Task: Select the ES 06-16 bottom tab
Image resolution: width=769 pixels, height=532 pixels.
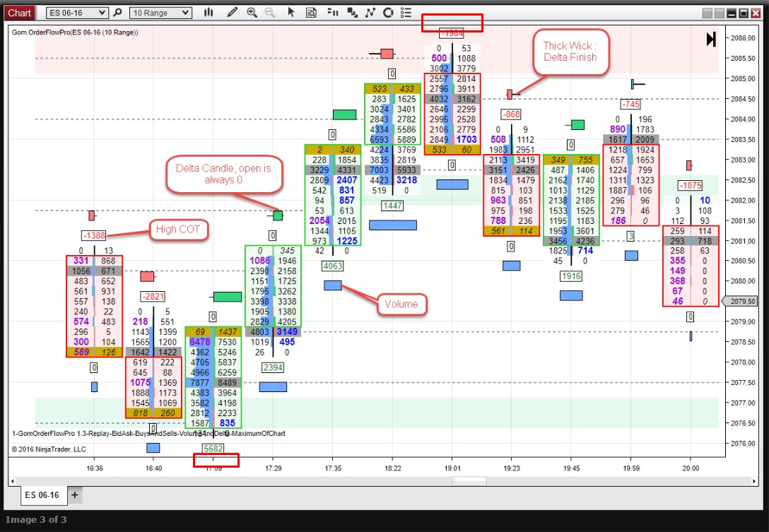Action: [42, 495]
